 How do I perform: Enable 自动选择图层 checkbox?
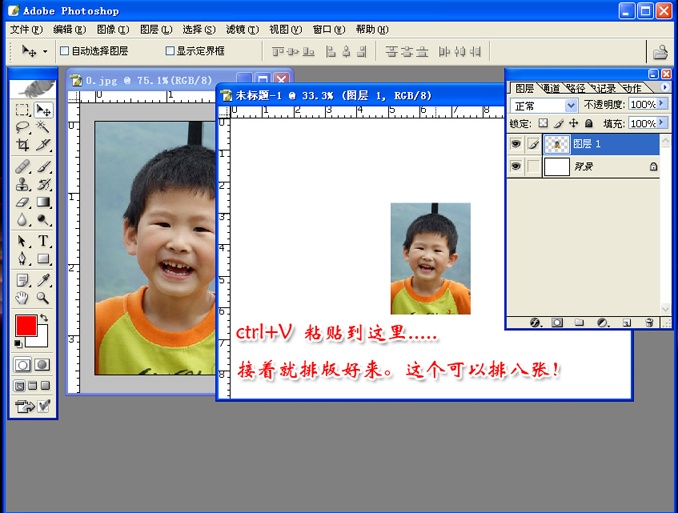tap(64, 51)
